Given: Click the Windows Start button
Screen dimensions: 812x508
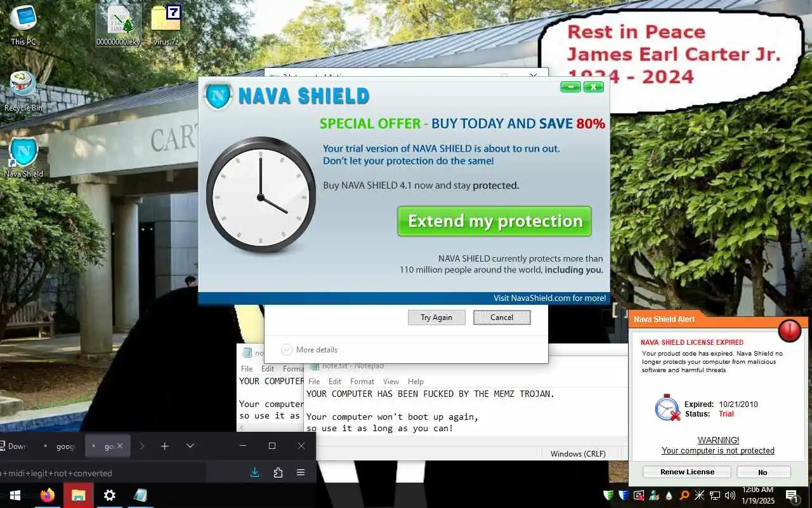Looking at the screenshot, I should (15, 495).
